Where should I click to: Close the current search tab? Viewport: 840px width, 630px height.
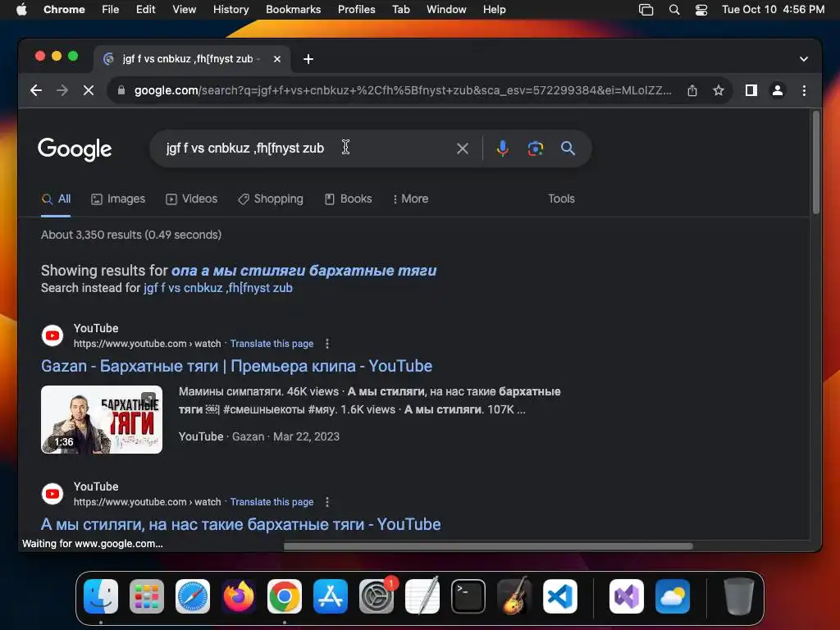277,59
